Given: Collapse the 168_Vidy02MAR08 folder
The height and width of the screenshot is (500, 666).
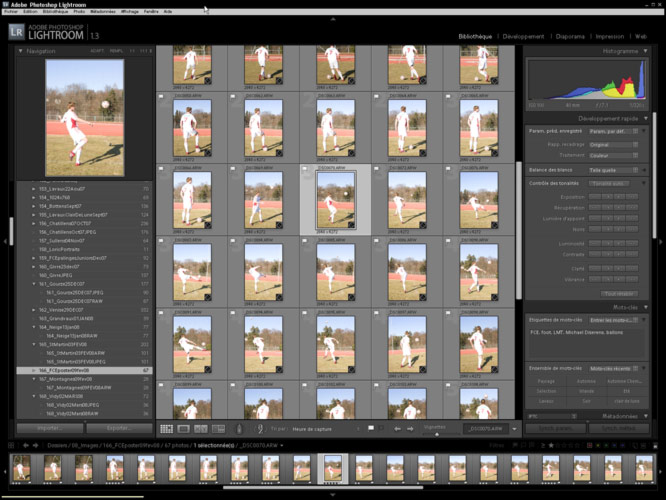Looking at the screenshot, I should coord(33,398).
